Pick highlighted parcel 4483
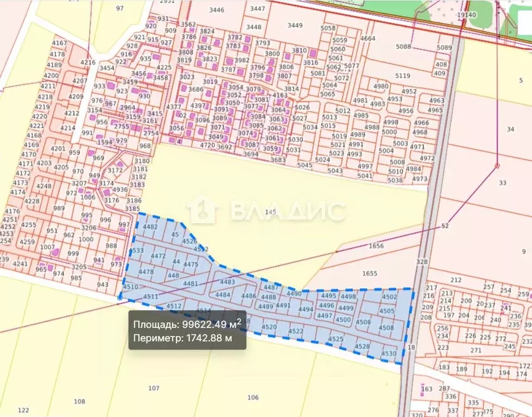532x417 pixels. point(227,282)
